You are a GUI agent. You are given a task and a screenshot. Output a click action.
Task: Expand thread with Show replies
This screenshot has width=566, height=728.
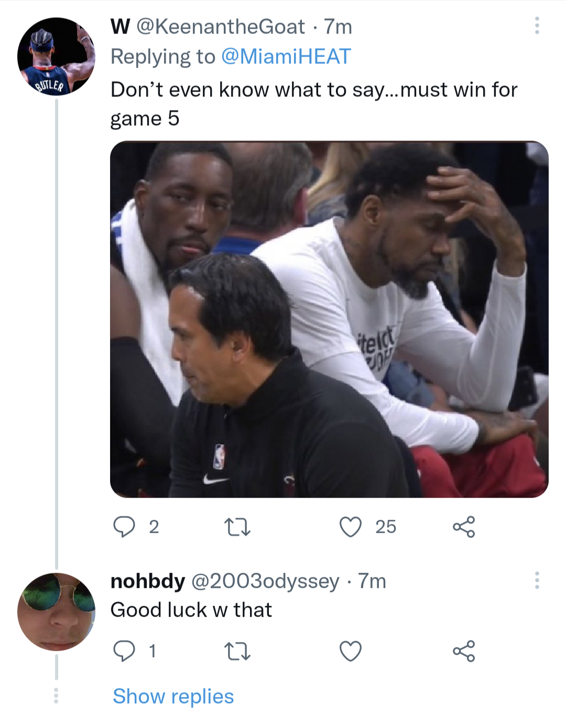[x=173, y=697]
